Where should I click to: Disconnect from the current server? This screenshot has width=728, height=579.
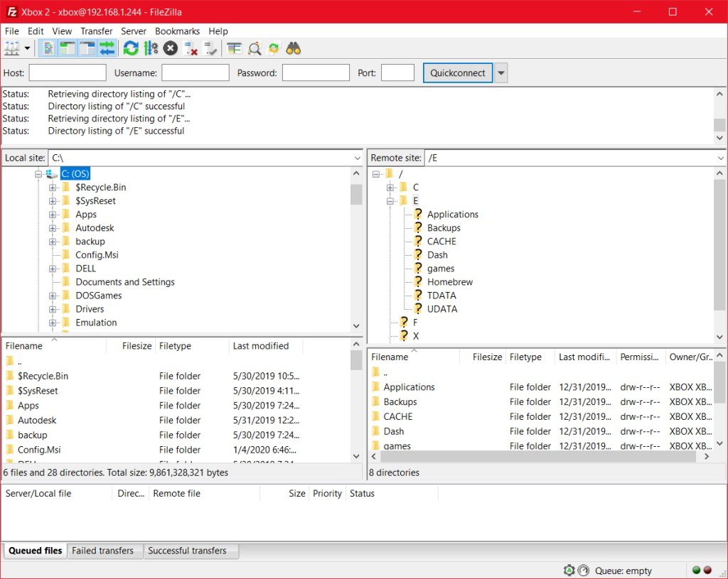point(191,48)
